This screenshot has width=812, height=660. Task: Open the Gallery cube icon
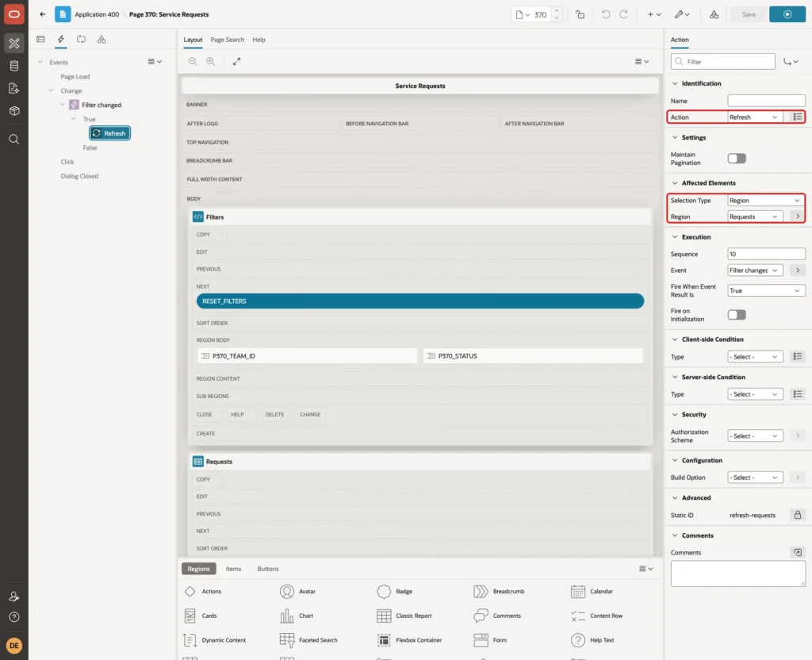coord(14,110)
